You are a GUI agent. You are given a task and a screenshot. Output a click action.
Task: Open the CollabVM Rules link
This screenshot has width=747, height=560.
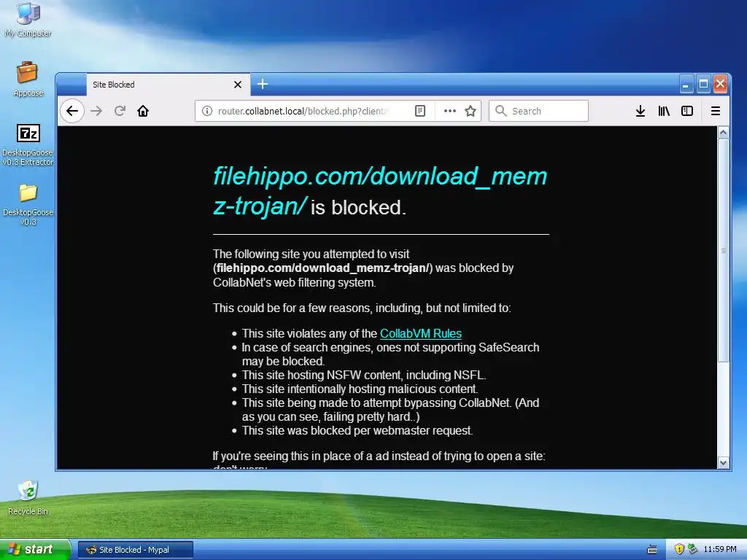[x=421, y=333]
